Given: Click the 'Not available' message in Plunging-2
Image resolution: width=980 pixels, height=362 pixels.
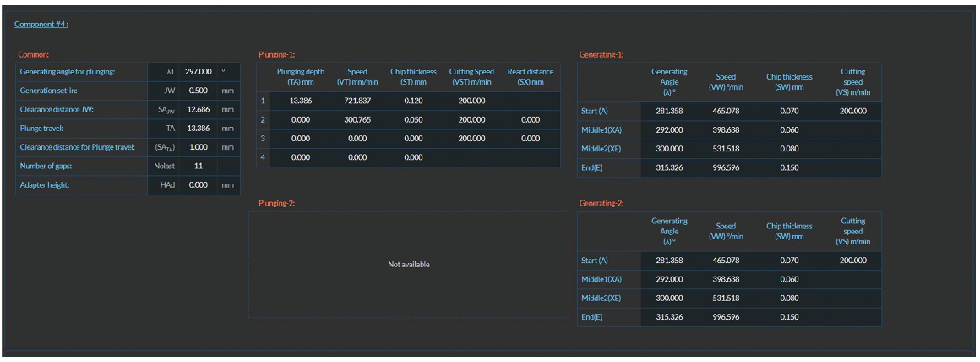Looking at the screenshot, I should click(409, 265).
